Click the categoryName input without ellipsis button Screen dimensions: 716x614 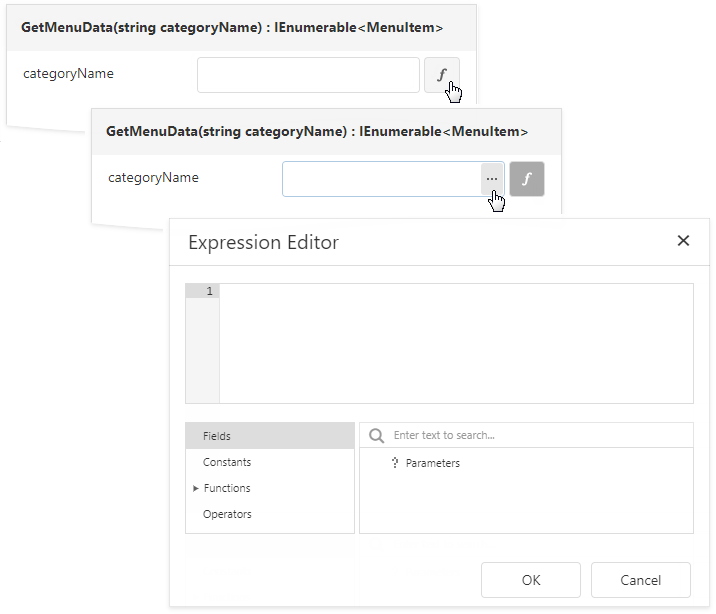307,75
